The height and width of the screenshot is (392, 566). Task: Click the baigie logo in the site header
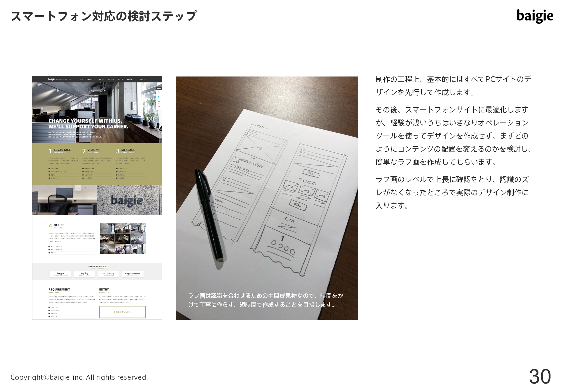[x=51, y=79]
